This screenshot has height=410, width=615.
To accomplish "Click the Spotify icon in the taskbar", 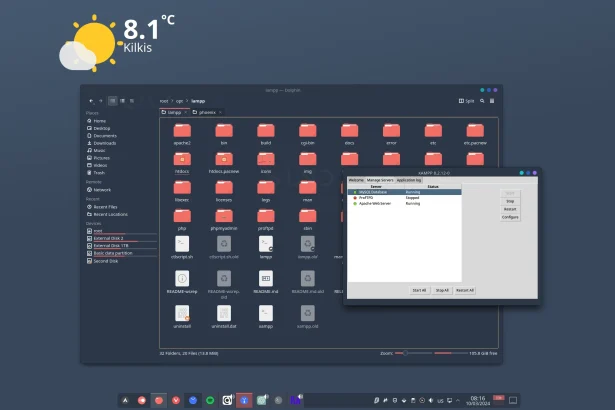I will pos(210,400).
